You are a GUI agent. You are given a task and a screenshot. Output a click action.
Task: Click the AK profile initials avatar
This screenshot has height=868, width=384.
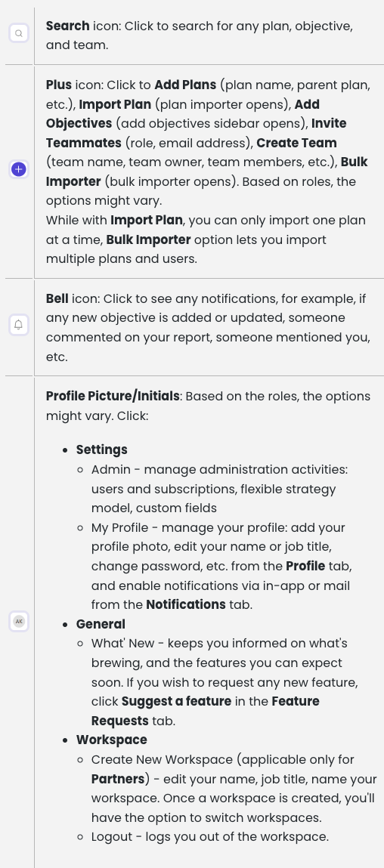(x=19, y=622)
